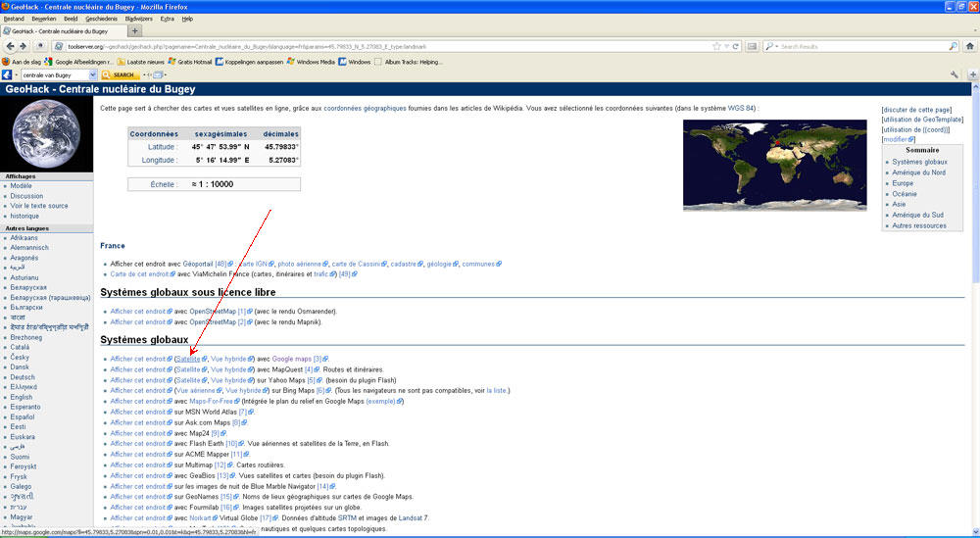Open the Gratis Hotmail bookmark
980x538 pixels.
[190, 62]
